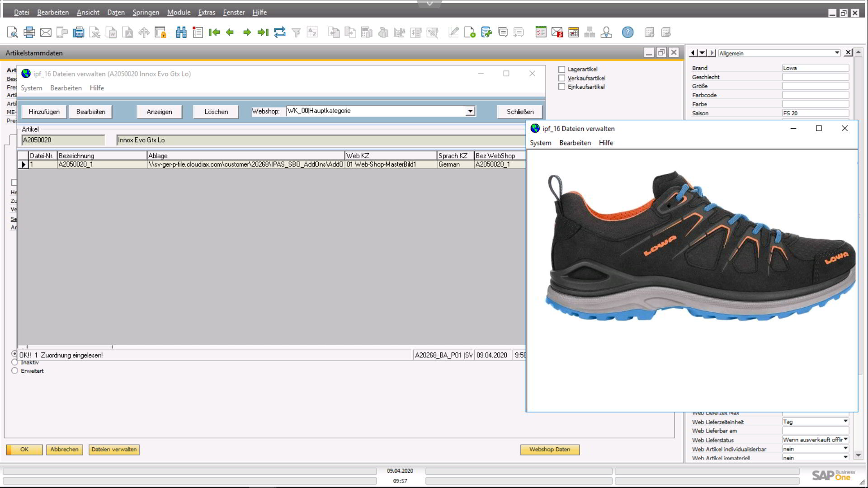
Task: Click the Hinzufügen button
Action: pyautogui.click(x=44, y=112)
